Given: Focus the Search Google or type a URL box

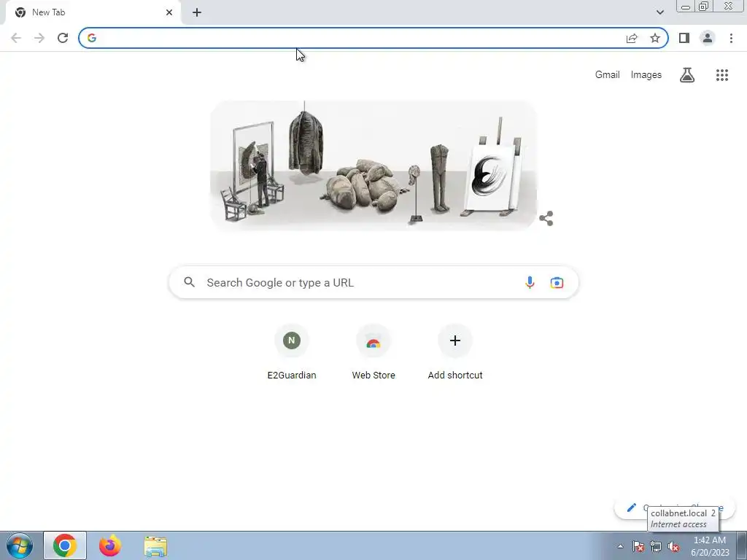Looking at the screenshot, I should pyautogui.click(x=373, y=282).
